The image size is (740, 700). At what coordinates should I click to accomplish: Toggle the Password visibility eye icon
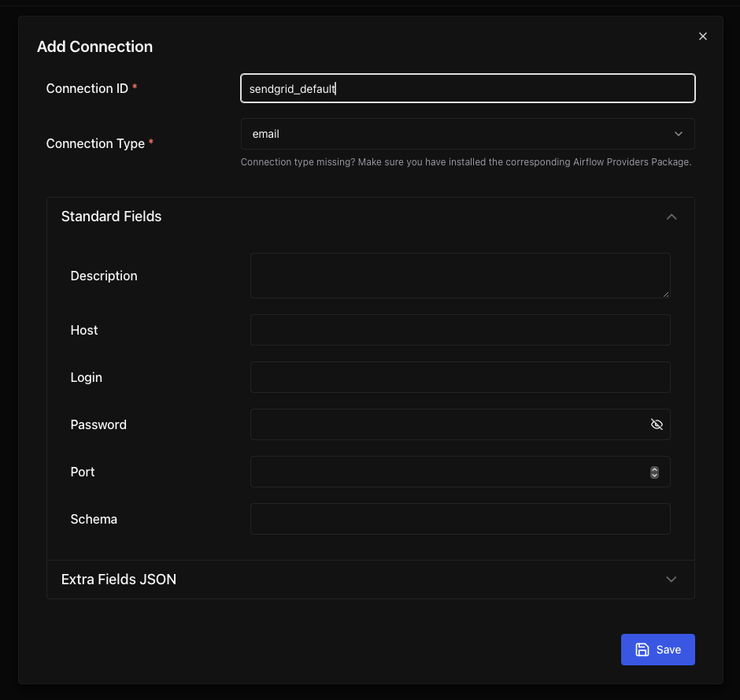657,424
